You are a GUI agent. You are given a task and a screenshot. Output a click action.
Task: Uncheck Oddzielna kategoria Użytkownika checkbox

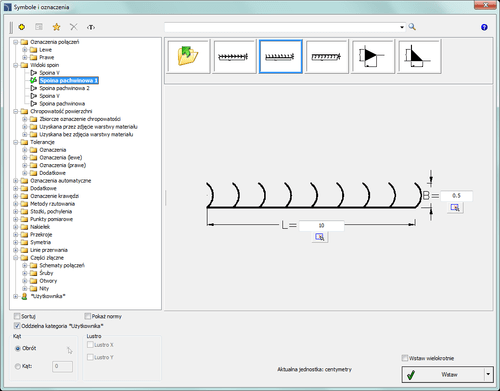[x=17, y=326]
